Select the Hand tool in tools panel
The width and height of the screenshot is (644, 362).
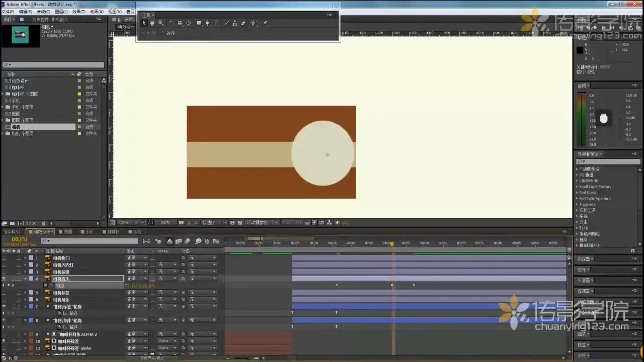(152, 23)
